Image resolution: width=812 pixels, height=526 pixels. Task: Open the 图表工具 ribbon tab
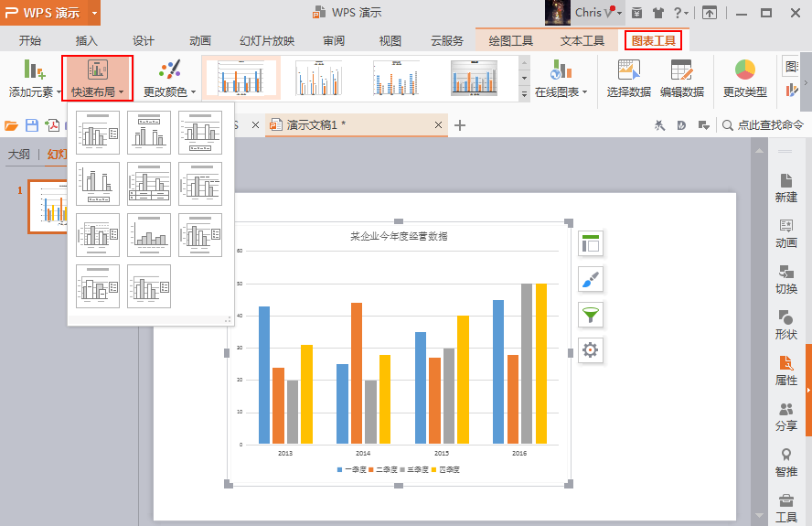(x=653, y=40)
